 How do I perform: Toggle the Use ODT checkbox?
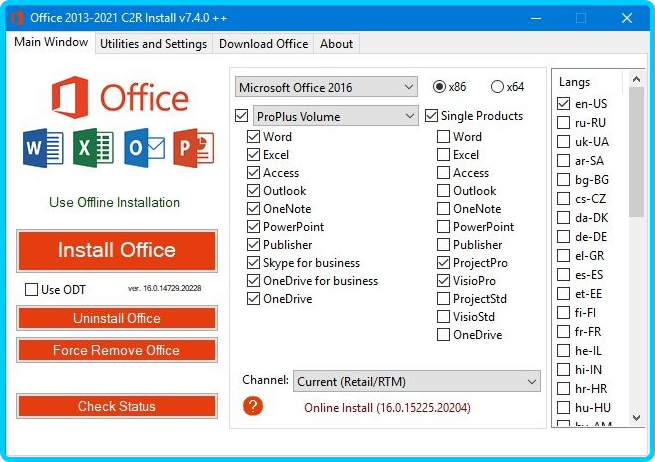(x=31, y=289)
